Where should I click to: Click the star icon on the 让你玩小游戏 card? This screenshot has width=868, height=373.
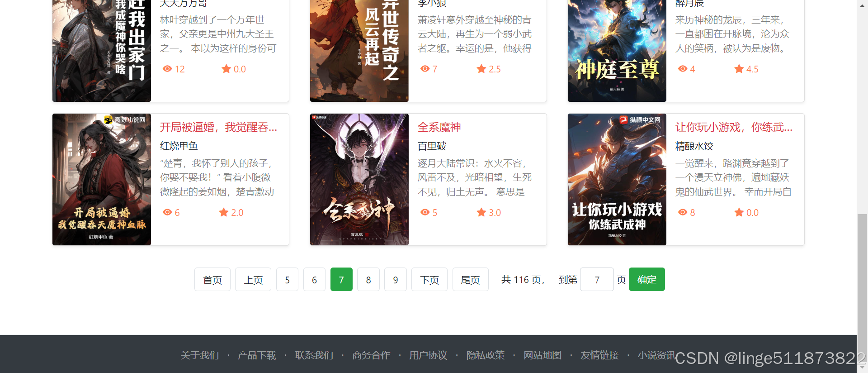coord(739,212)
